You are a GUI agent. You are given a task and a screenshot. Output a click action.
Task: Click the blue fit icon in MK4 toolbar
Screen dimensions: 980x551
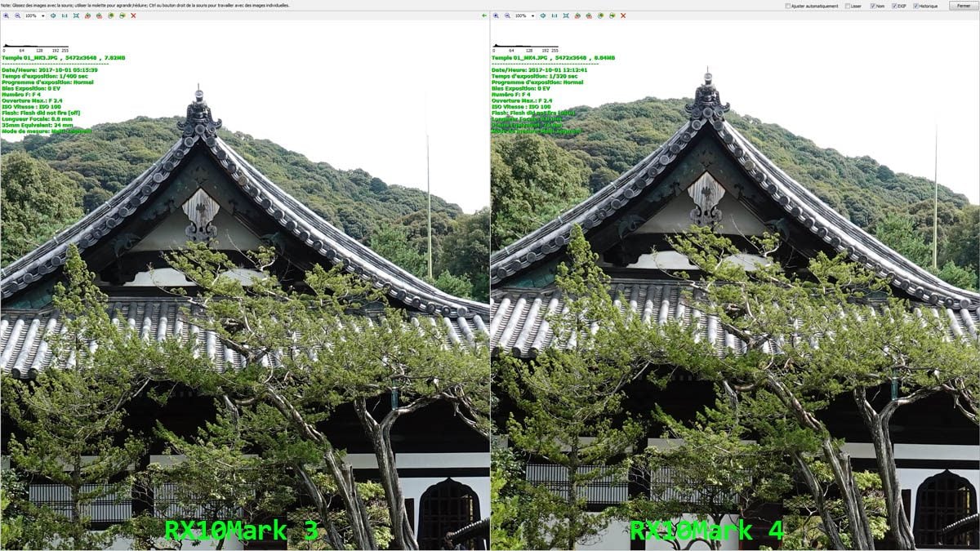point(543,16)
